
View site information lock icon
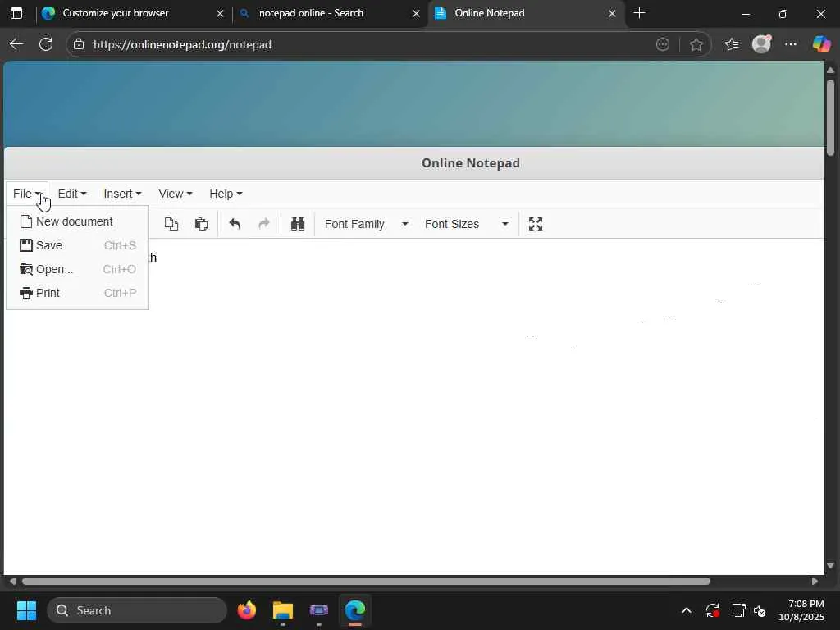click(x=79, y=44)
